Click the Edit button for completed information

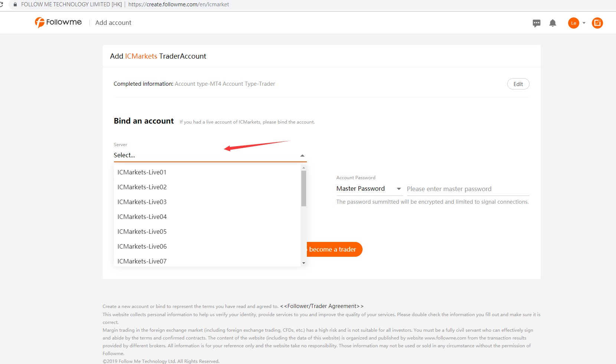click(518, 84)
